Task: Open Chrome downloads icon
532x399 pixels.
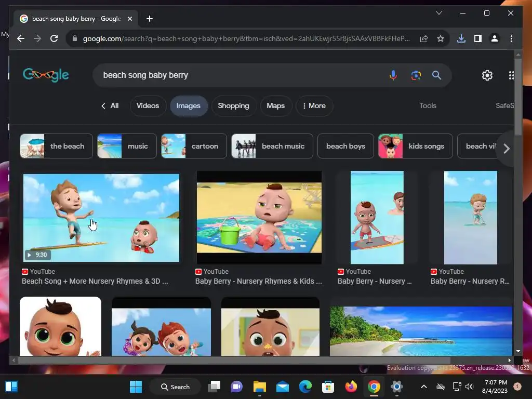Action: pos(461,38)
